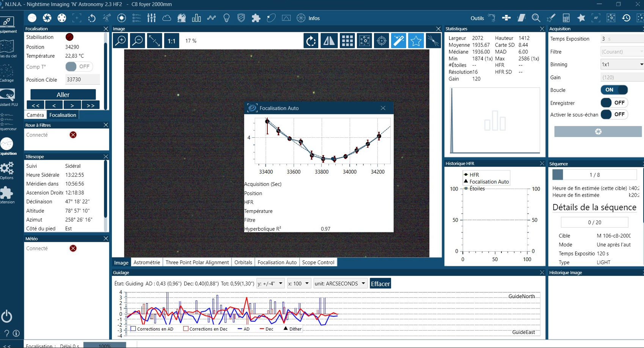Toggle the crosshair target icon

coord(382,41)
